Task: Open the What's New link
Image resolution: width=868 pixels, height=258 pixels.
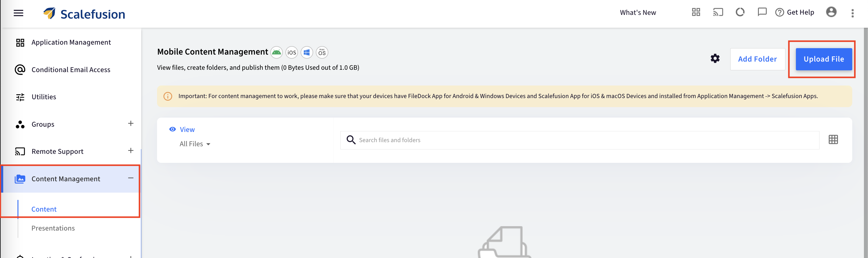Action: (638, 13)
